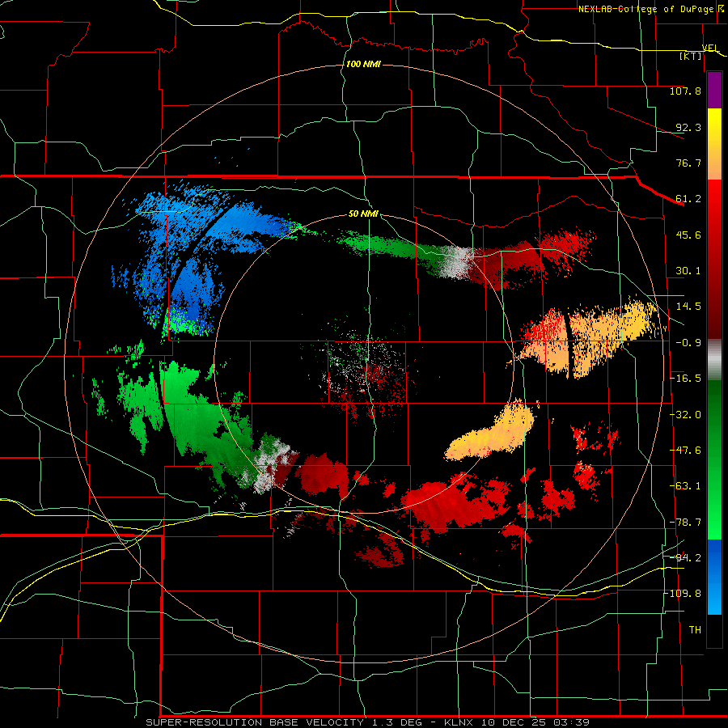Select the -94.2 legend value
Screen dimensions: 728x728
(685, 557)
